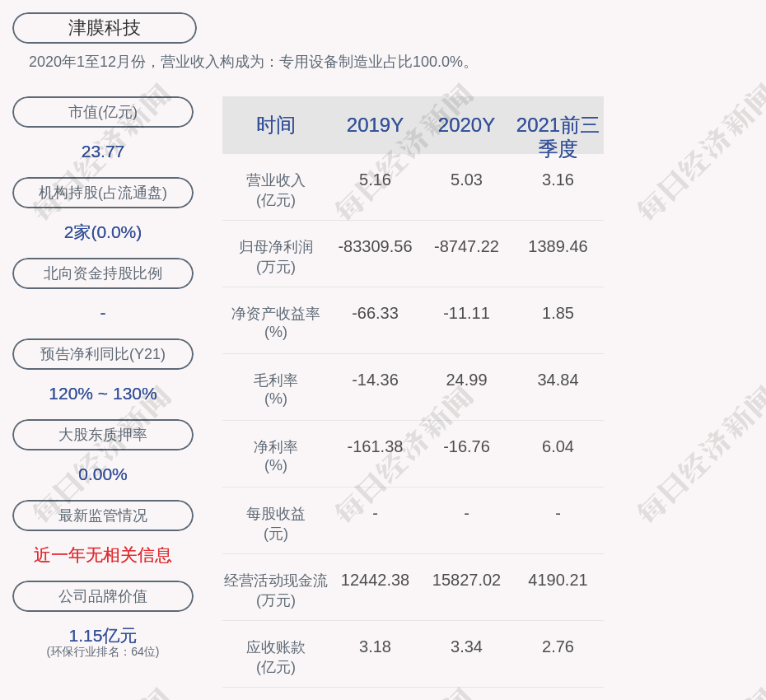766x700 pixels.
Task: Select the value 2家(0.0%)
Action: [x=103, y=232]
